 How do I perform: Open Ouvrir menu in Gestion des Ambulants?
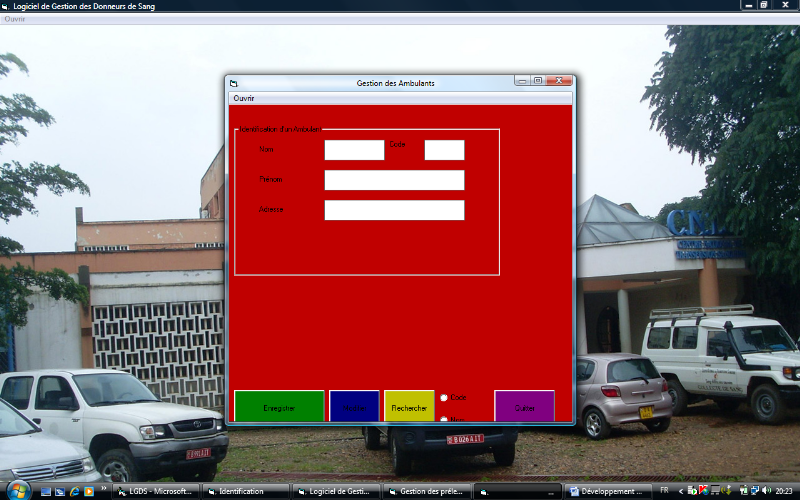point(243,98)
